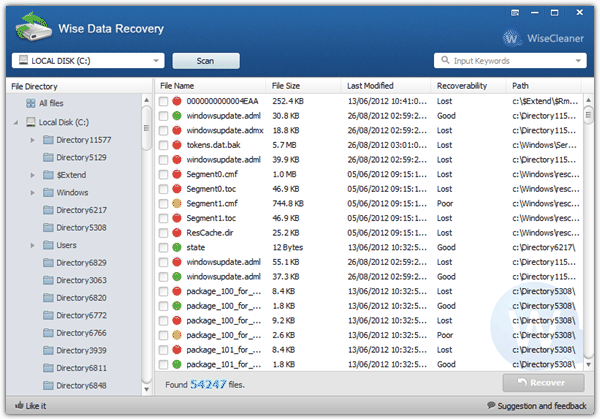Open the Input Keywords dropdown arrow
Image resolution: width=600 pixels, height=419 pixels.
578,60
